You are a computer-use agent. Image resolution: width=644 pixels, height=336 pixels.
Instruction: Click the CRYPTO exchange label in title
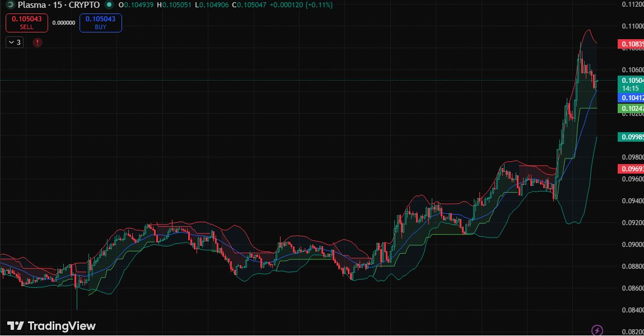pyautogui.click(x=84, y=5)
